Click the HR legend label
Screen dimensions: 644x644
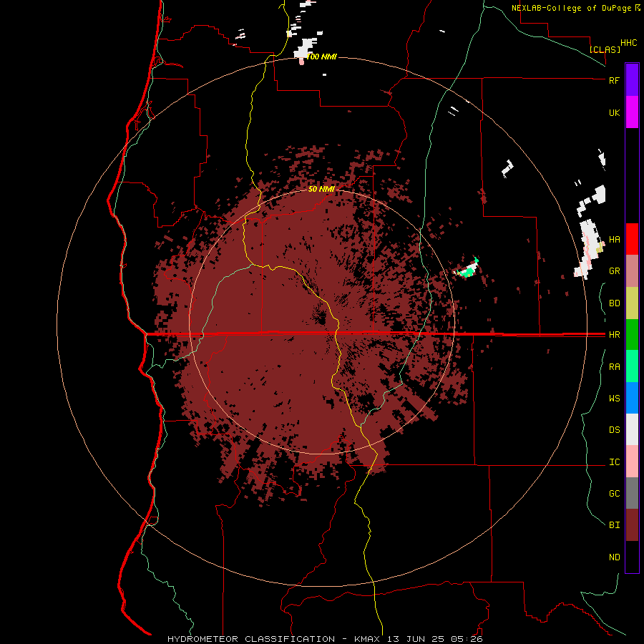coord(614,335)
